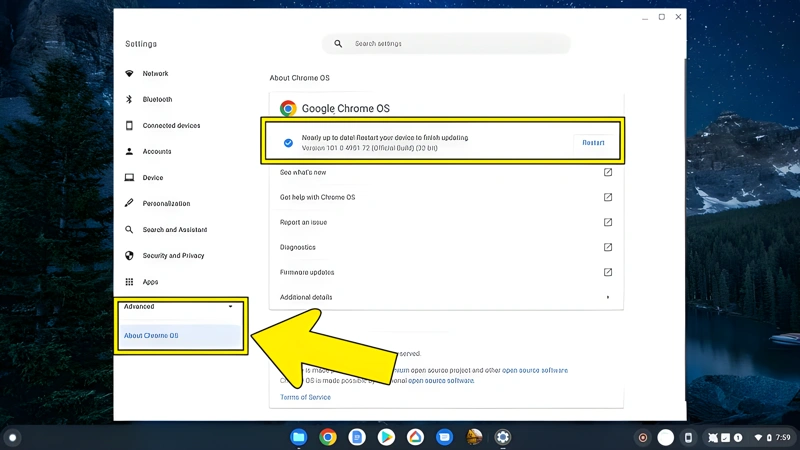Click the Device laptop icon
Image resolution: width=800 pixels, height=450 pixels.
point(129,178)
